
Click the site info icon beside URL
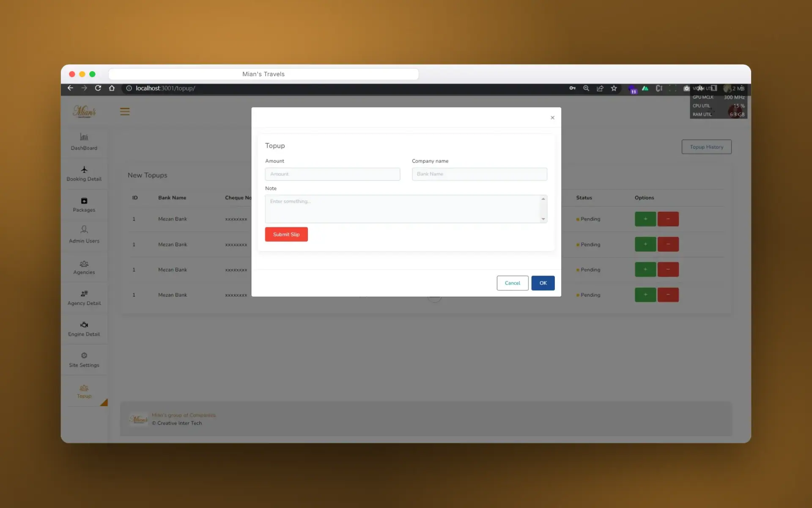pyautogui.click(x=129, y=88)
